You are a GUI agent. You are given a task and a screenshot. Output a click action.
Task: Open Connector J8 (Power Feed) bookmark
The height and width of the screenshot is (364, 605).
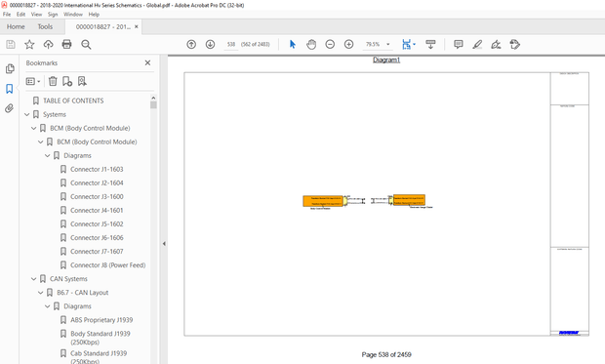(x=108, y=265)
